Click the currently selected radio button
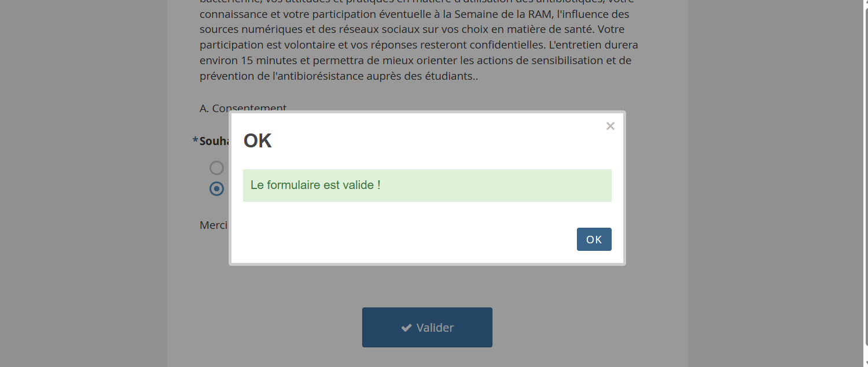Image resolution: width=868 pixels, height=367 pixels. pyautogui.click(x=216, y=188)
